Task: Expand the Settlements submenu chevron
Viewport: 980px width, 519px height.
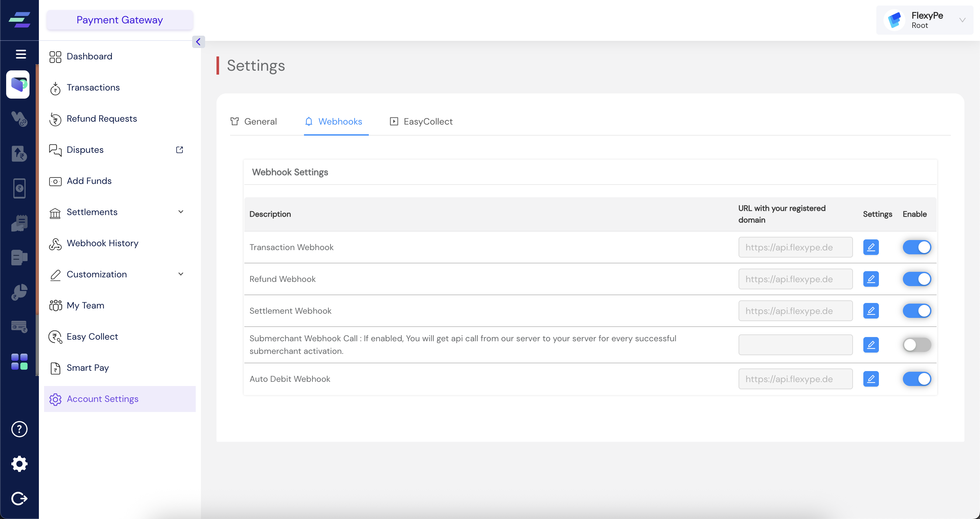Action: (181, 212)
